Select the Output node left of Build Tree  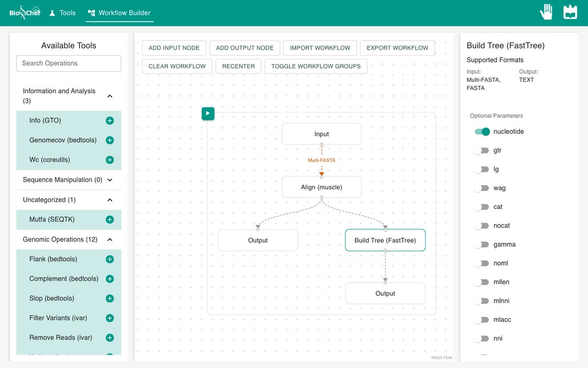click(x=258, y=240)
